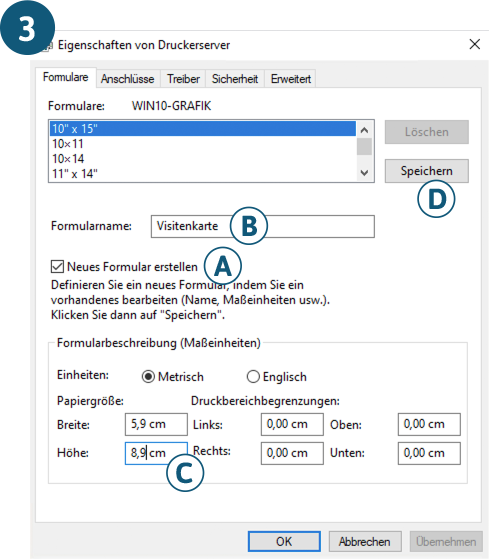This screenshot has height=559, width=489.
Task: Click the scroll-down arrow in Formulare list
Action: pyautogui.click(x=364, y=173)
